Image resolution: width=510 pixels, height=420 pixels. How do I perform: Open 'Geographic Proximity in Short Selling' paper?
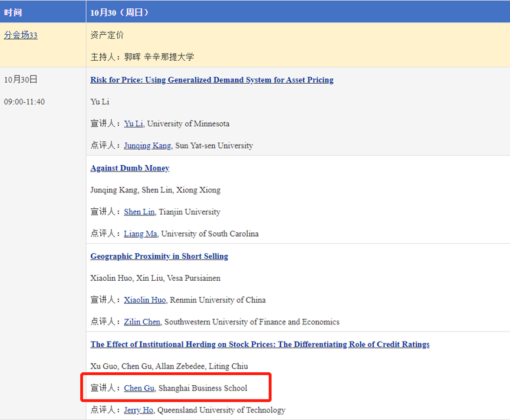click(x=159, y=256)
